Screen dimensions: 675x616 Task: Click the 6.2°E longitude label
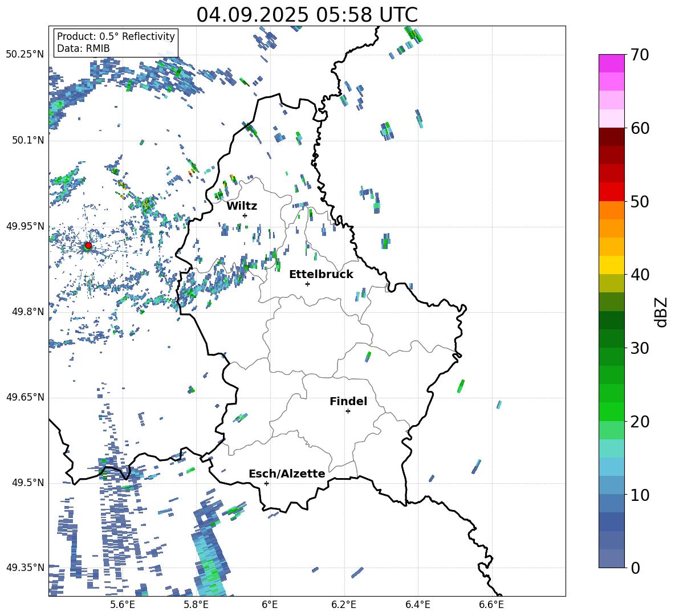[x=344, y=605]
